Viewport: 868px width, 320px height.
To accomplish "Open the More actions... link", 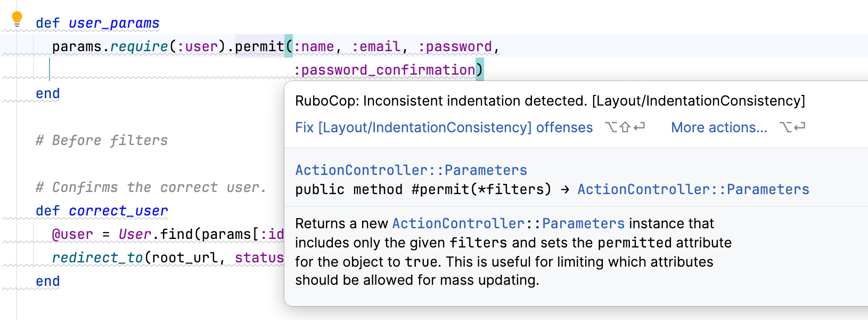I will click(719, 127).
